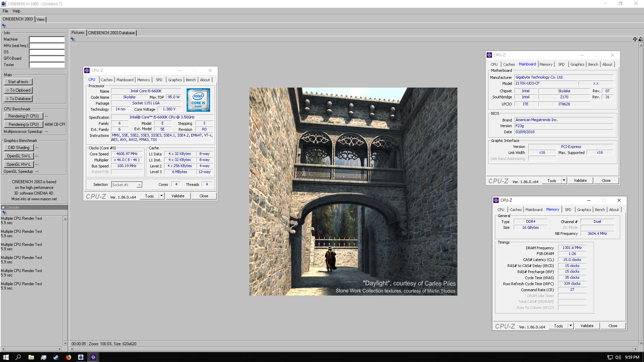Open the File menu
Image resolution: width=644 pixels, height=362 pixels.
click(5, 11)
